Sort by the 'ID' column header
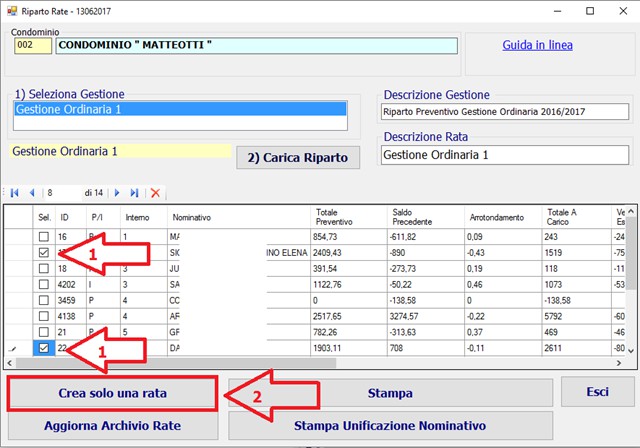The height and width of the screenshot is (448, 640). [x=71, y=217]
